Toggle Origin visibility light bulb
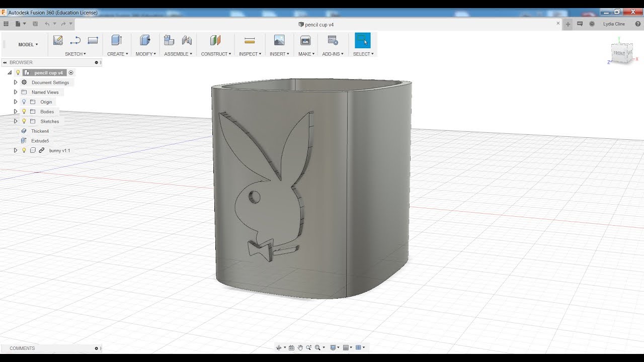Image resolution: width=644 pixels, height=362 pixels. coord(24,102)
